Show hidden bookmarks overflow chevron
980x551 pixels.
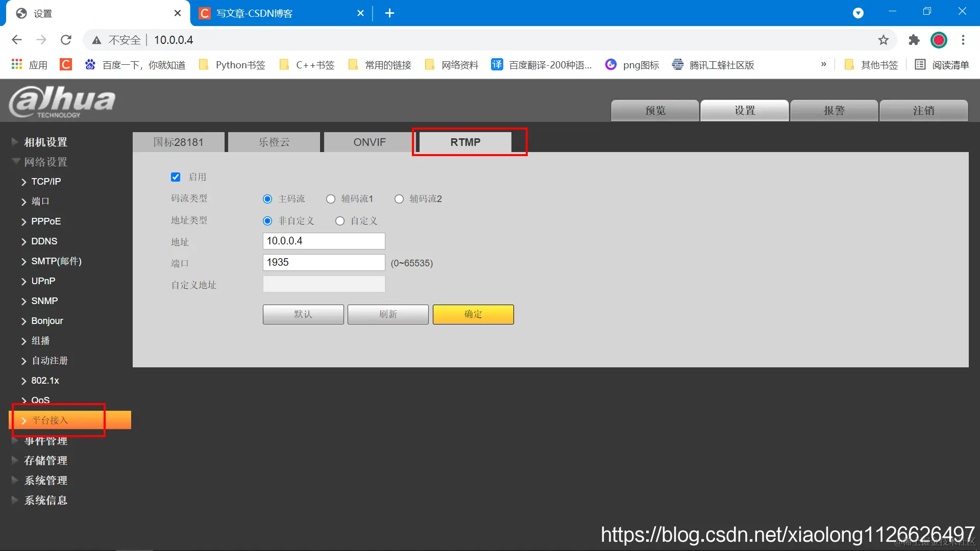pos(823,65)
